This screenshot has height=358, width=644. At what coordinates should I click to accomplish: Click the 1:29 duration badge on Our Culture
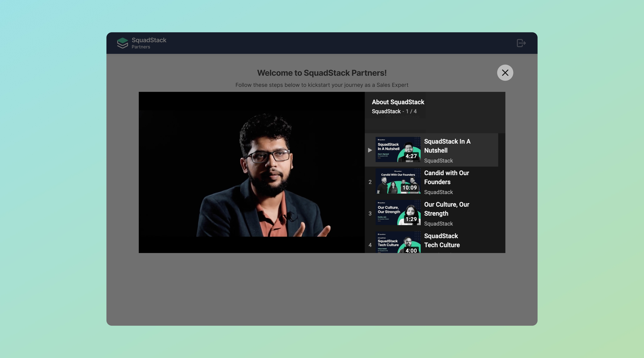(x=411, y=219)
